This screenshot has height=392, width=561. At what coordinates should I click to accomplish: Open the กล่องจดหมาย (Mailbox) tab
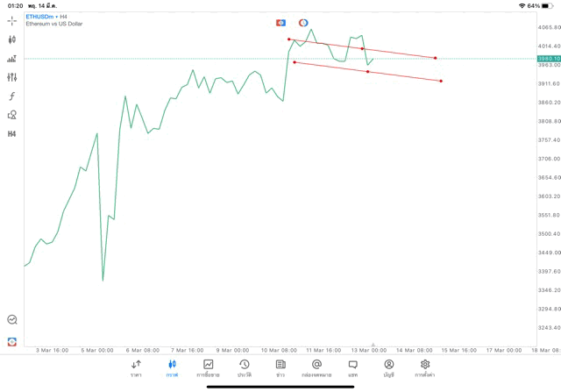[316, 367]
